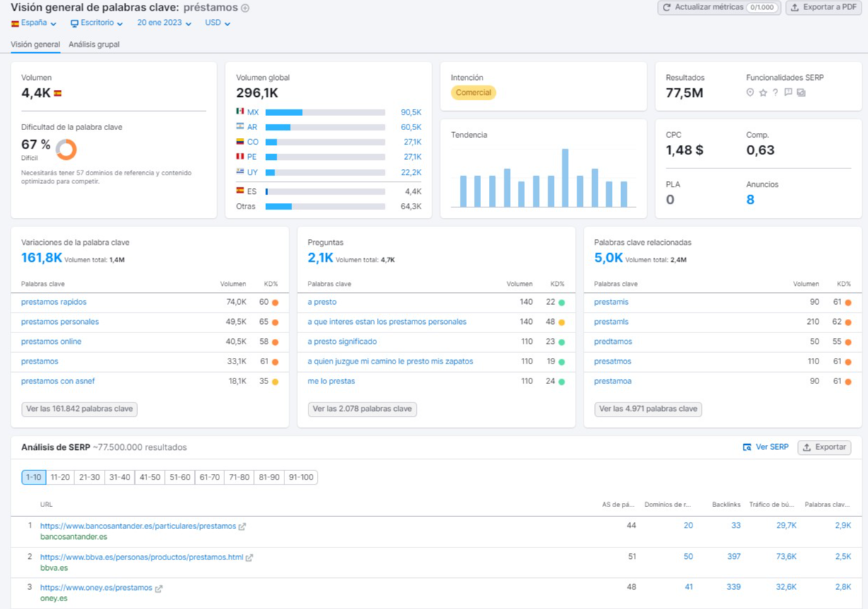The image size is (868, 609).
Task: Open oney URL external link icon
Action: pos(158,588)
